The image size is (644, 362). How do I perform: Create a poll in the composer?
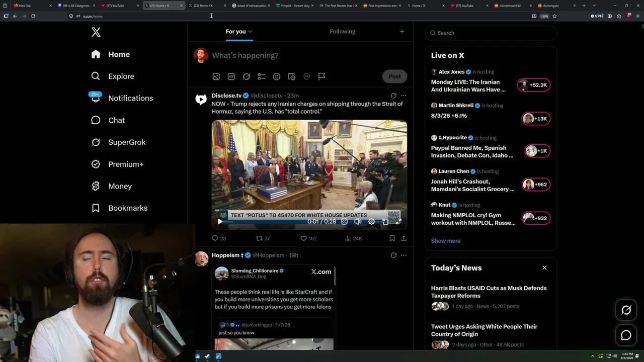261,76
